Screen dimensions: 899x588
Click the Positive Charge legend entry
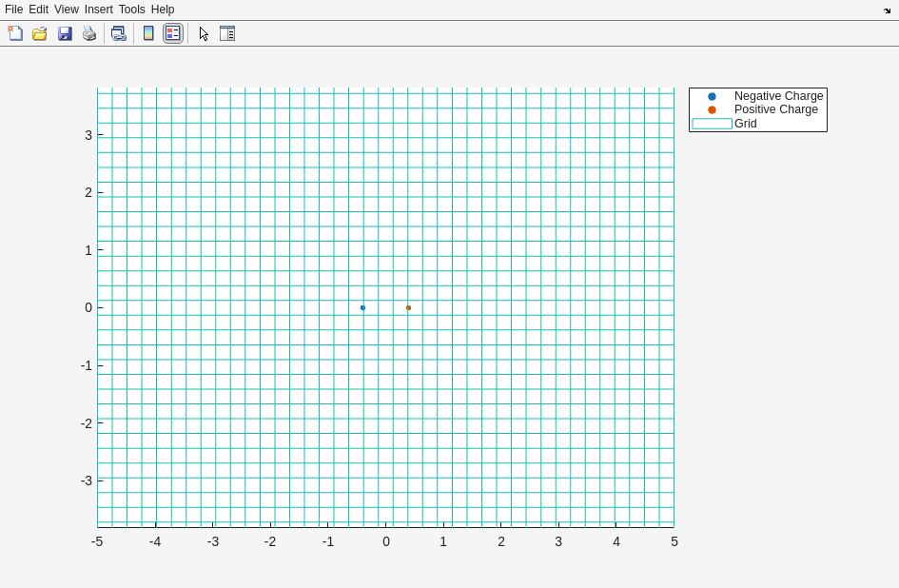coord(775,109)
